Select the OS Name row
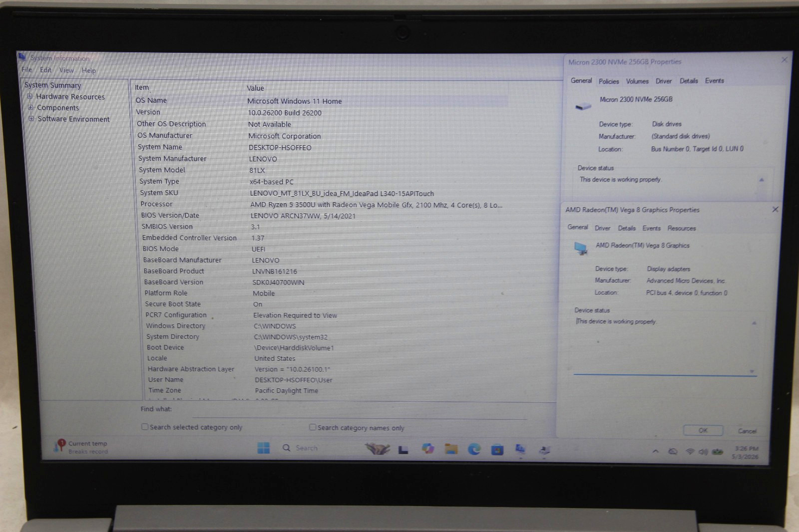Viewport: 799px width, 532px height. (320, 101)
